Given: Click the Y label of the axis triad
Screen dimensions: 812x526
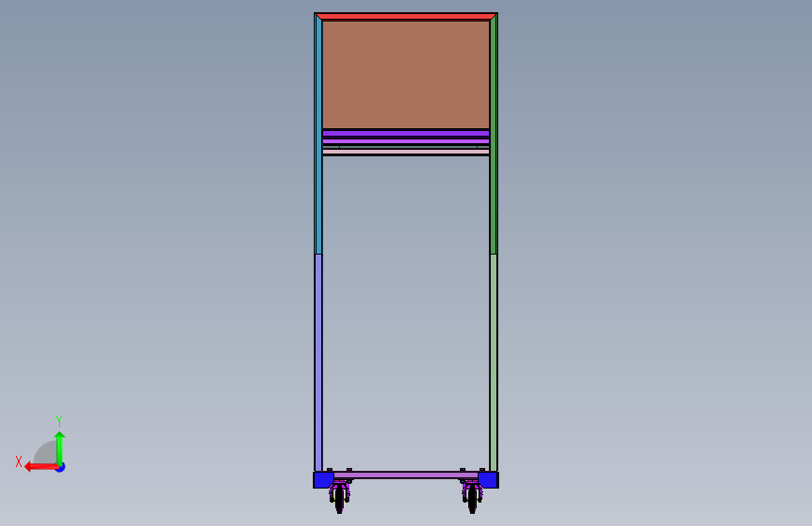Looking at the screenshot, I should click(x=59, y=421).
